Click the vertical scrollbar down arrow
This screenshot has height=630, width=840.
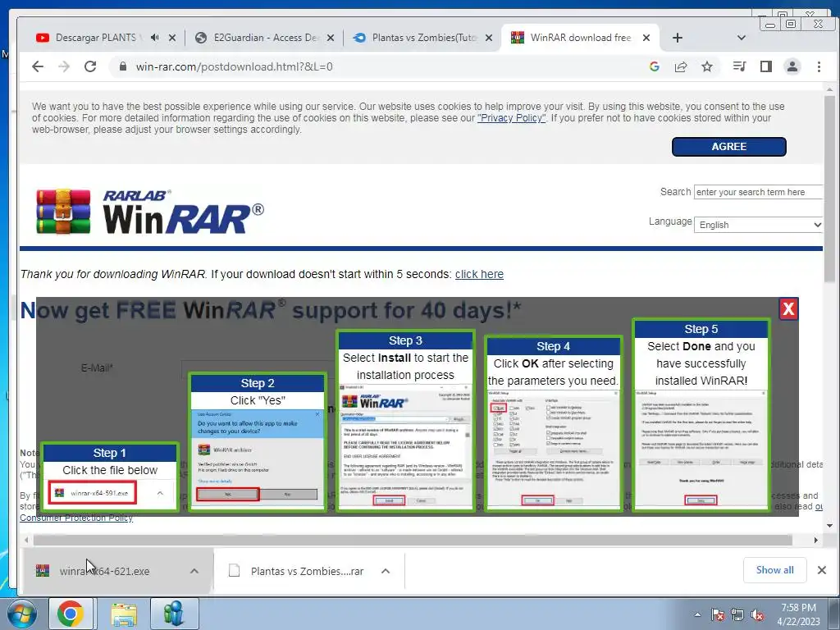830,526
